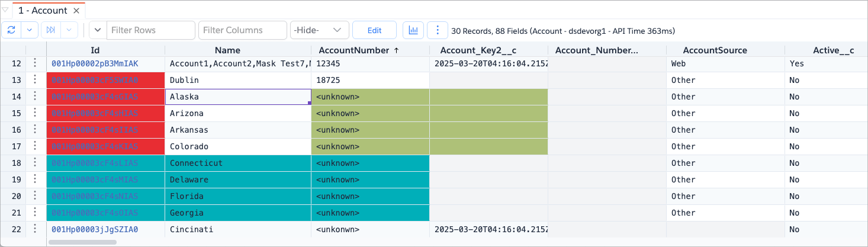Open row 22 actions menu
The image size is (868, 247).
coord(36,229)
